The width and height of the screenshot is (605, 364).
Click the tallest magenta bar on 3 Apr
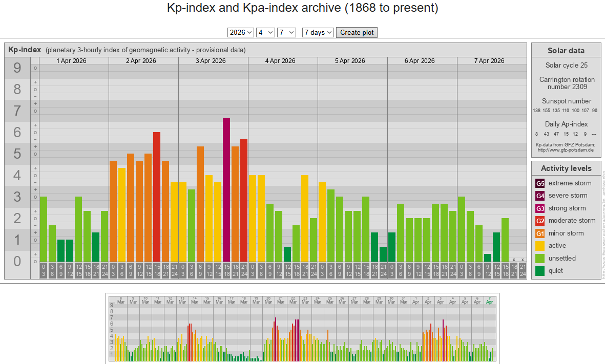point(226,189)
